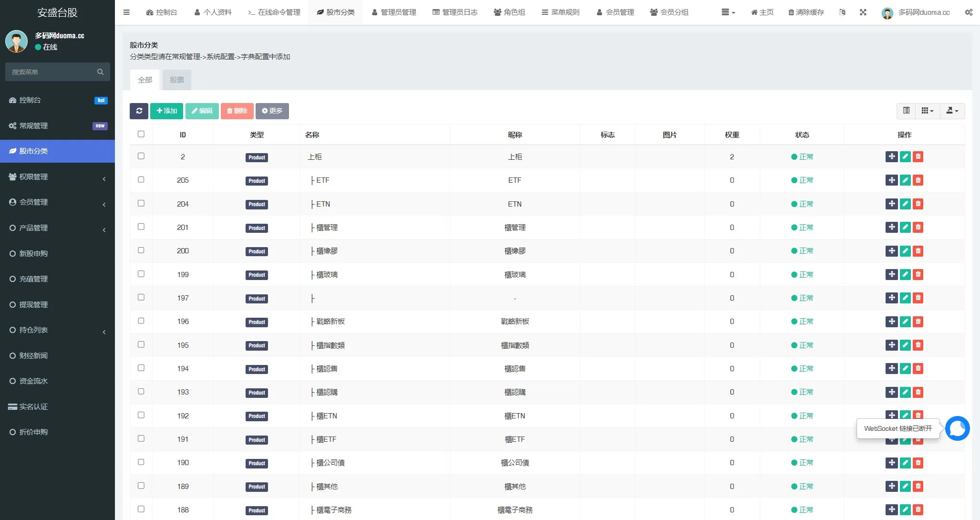980x520 pixels.
Task: Open the grid layout dropdown
Action: click(927, 111)
